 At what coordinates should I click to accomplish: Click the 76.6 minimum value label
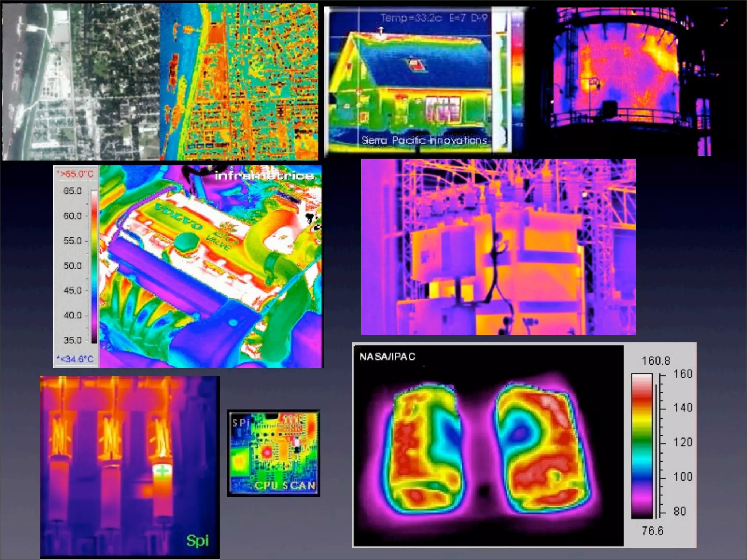(652, 530)
